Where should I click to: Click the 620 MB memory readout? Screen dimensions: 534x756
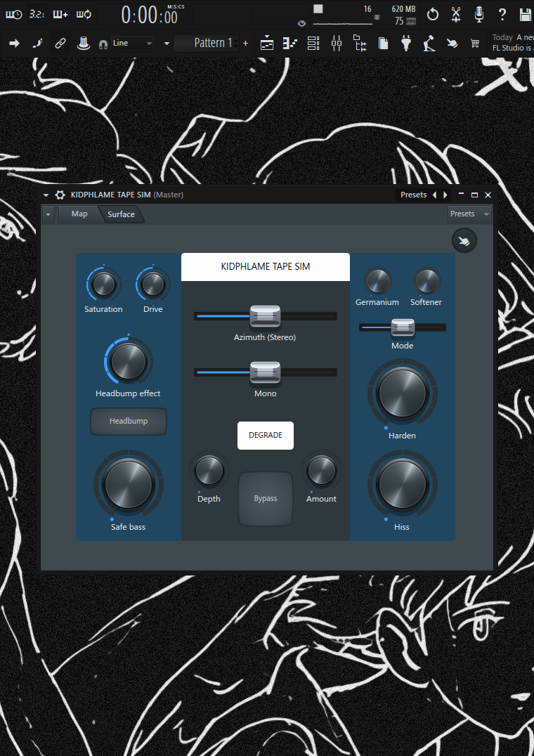(x=403, y=8)
